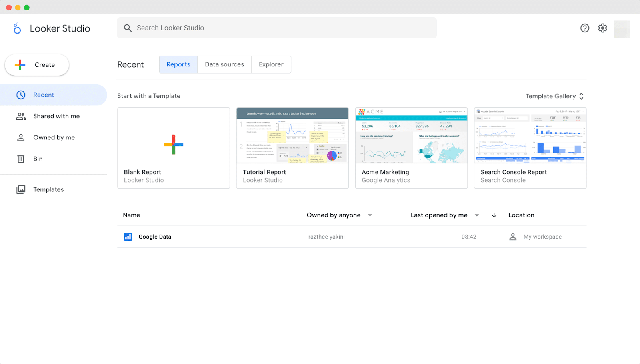
Task: Click the My workspace person icon
Action: click(513, 237)
